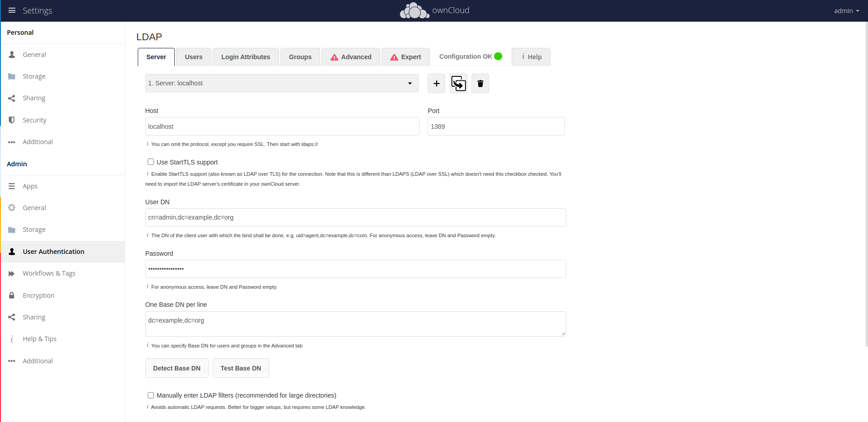Click the Help & Tips info icon

coord(12,339)
